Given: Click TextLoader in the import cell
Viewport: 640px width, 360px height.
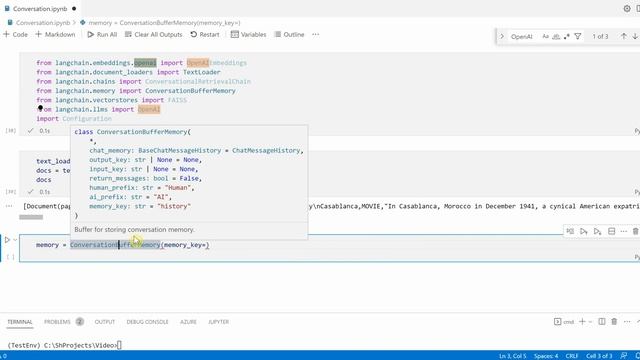Looking at the screenshot, I should click(x=201, y=72).
